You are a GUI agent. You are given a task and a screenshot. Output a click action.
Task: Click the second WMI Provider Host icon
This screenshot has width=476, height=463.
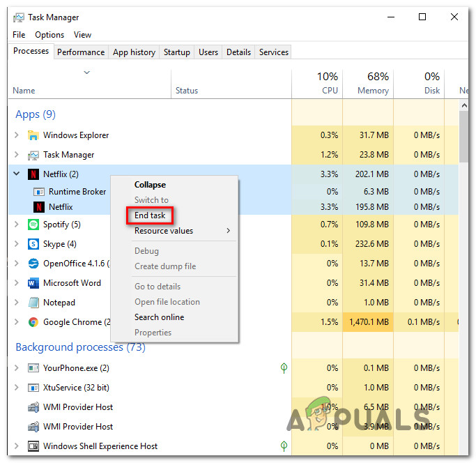click(33, 427)
